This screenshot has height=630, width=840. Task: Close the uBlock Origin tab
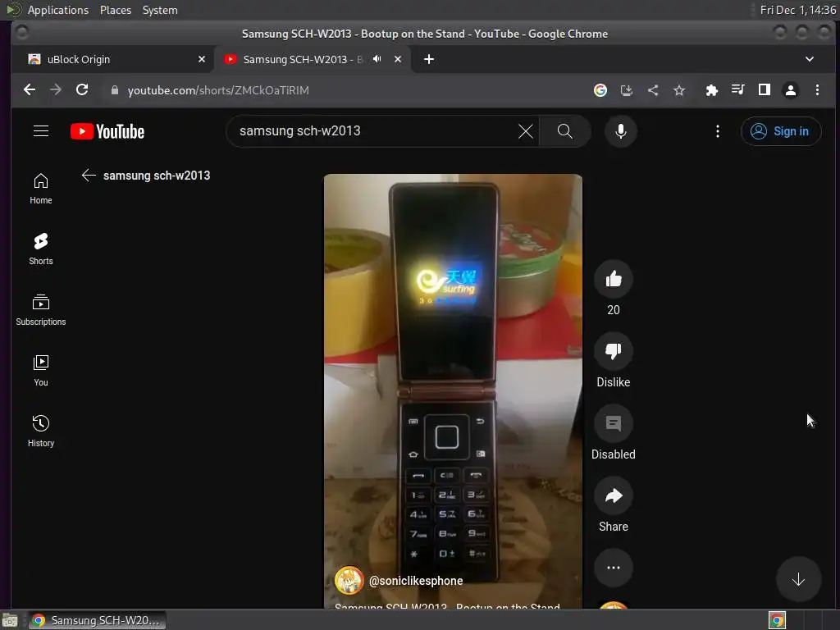tap(202, 59)
